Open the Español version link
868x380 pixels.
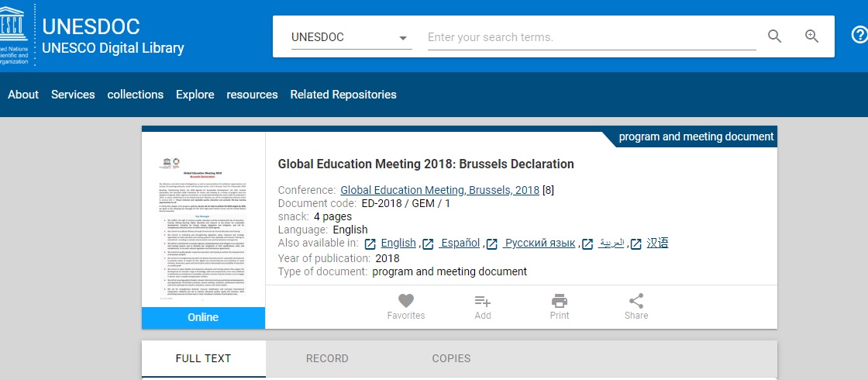click(x=460, y=243)
